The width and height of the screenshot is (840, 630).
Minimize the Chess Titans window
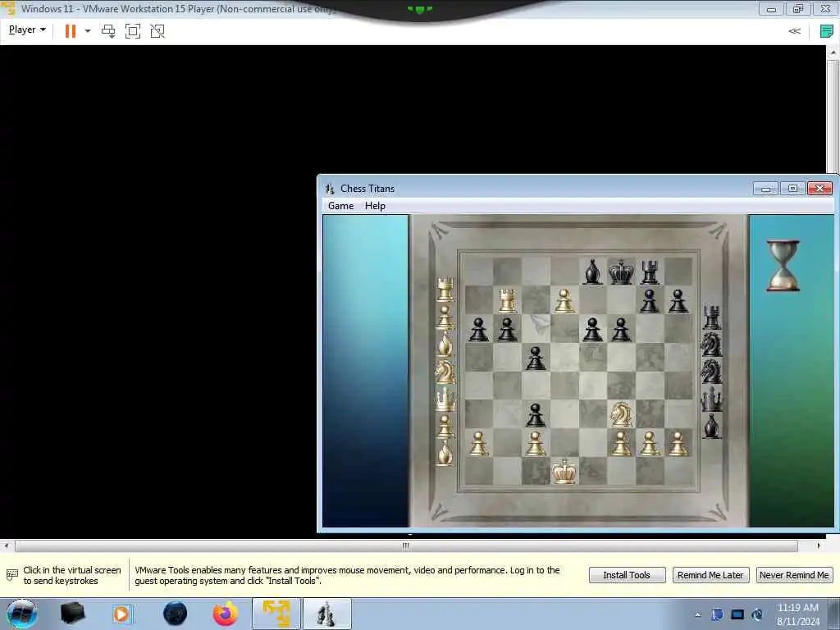click(765, 188)
